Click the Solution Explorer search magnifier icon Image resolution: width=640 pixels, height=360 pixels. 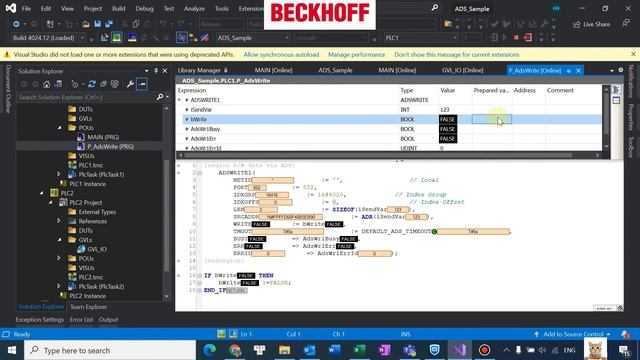(x=160, y=97)
